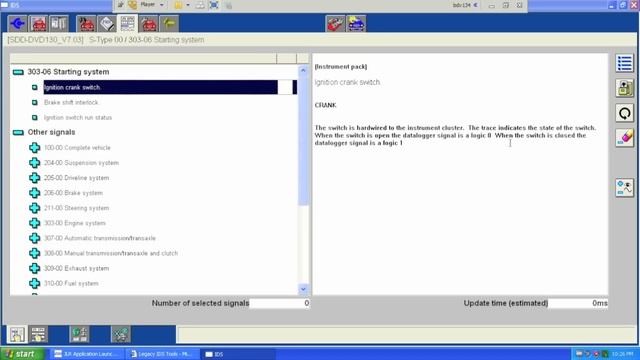Screen dimensions: 640x360
Task: Expand 100-00 Complete vehicle node
Action: [35, 148]
